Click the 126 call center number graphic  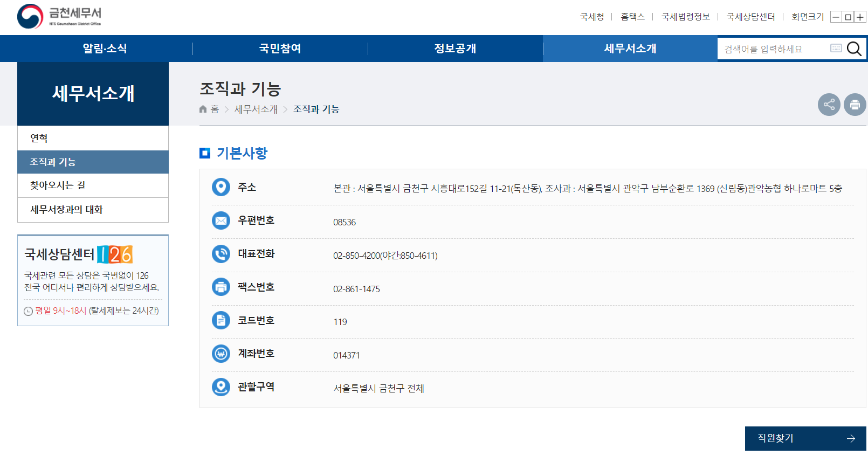[115, 254]
